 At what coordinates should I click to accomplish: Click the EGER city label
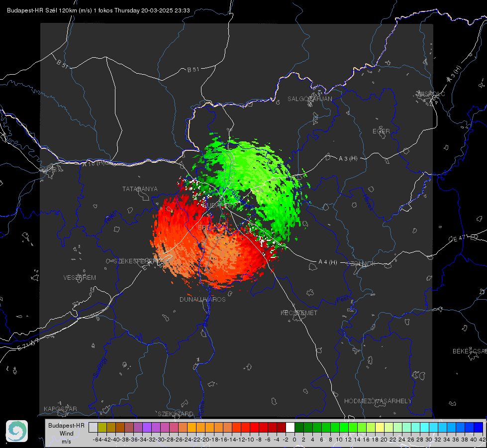(x=381, y=131)
